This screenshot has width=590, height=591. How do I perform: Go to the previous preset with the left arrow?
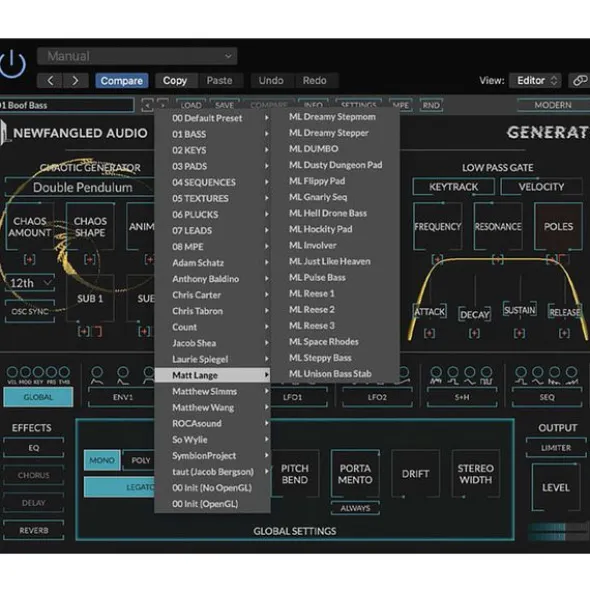coord(50,81)
